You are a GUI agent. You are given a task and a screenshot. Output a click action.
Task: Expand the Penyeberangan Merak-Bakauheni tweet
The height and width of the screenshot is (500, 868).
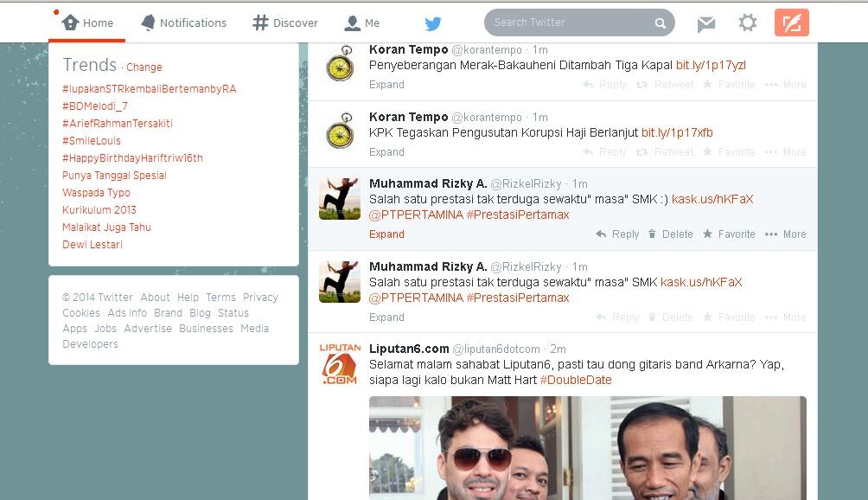[386, 84]
